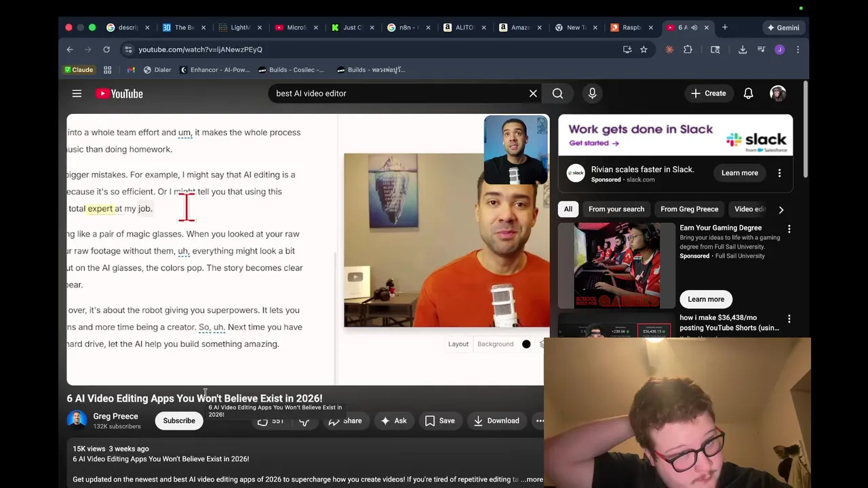This screenshot has width=868, height=488.
Task: Start voice search with the microphone
Action: click(592, 94)
